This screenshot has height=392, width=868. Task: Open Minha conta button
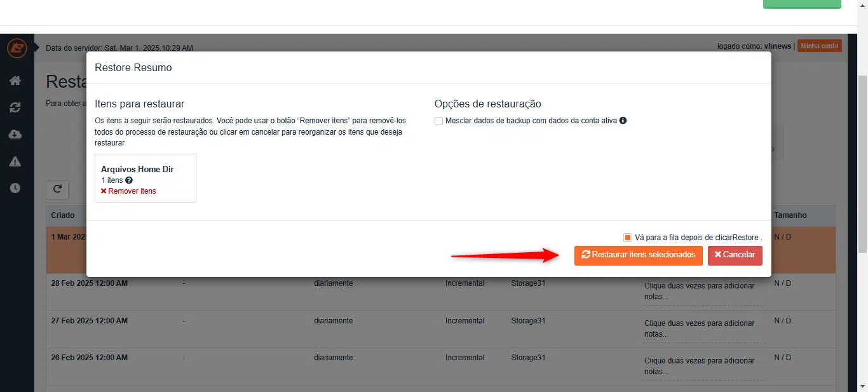click(x=819, y=46)
